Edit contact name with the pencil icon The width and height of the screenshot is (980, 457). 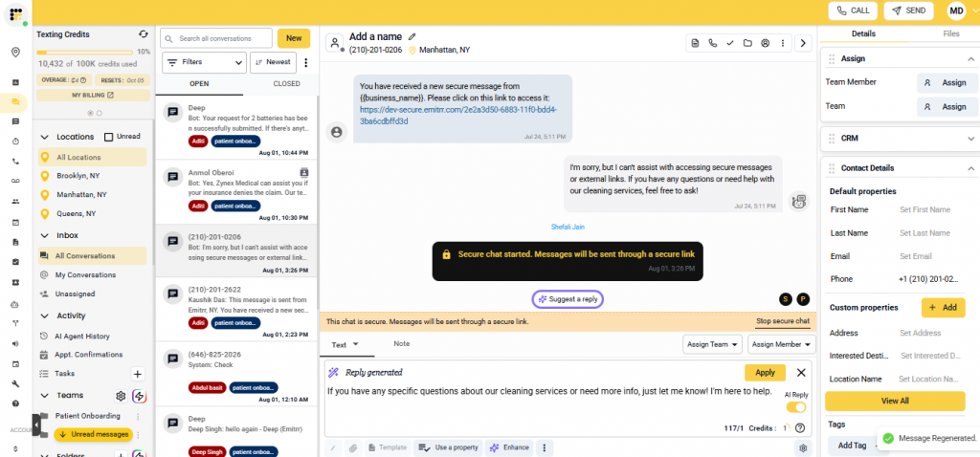point(412,36)
